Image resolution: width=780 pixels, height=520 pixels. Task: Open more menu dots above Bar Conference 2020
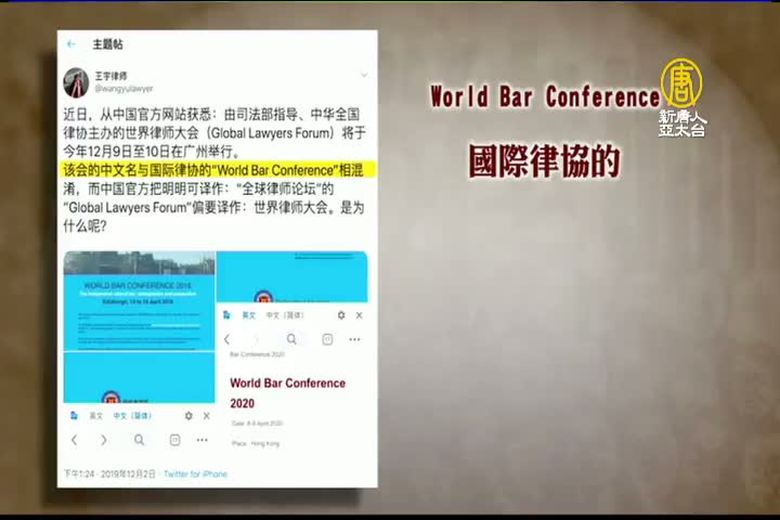(354, 339)
